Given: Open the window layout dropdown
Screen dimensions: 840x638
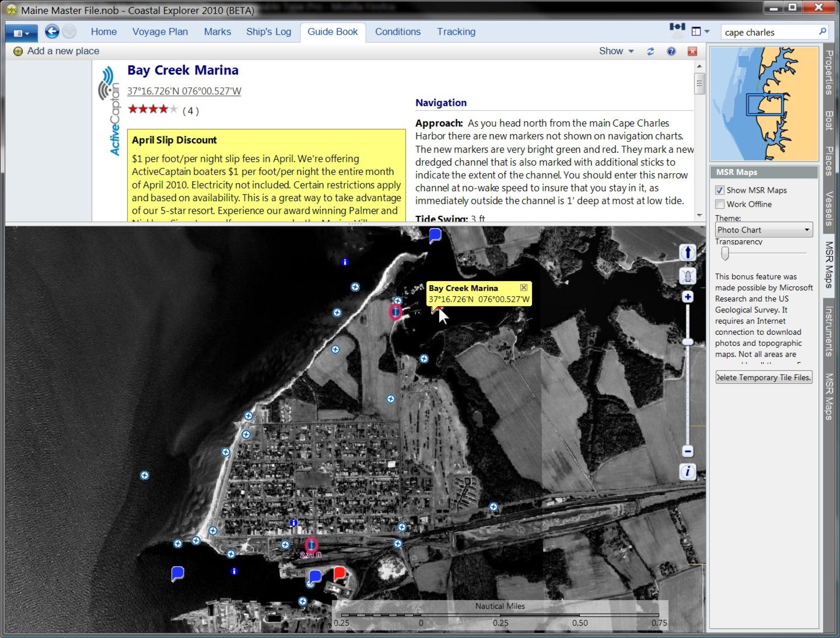Looking at the screenshot, I should pos(700,31).
